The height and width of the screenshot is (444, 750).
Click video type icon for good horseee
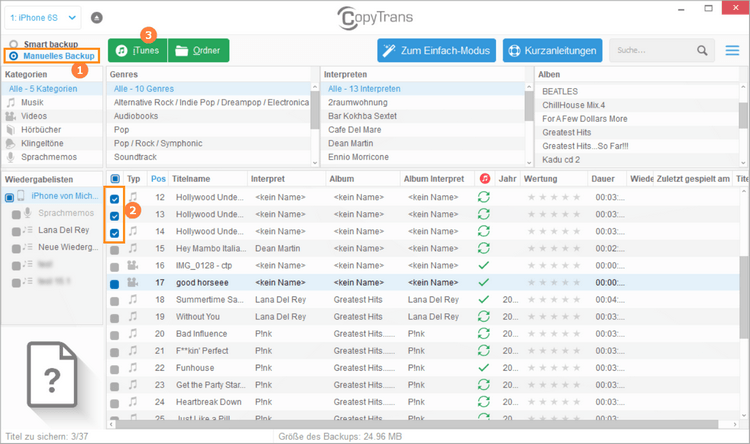(132, 282)
